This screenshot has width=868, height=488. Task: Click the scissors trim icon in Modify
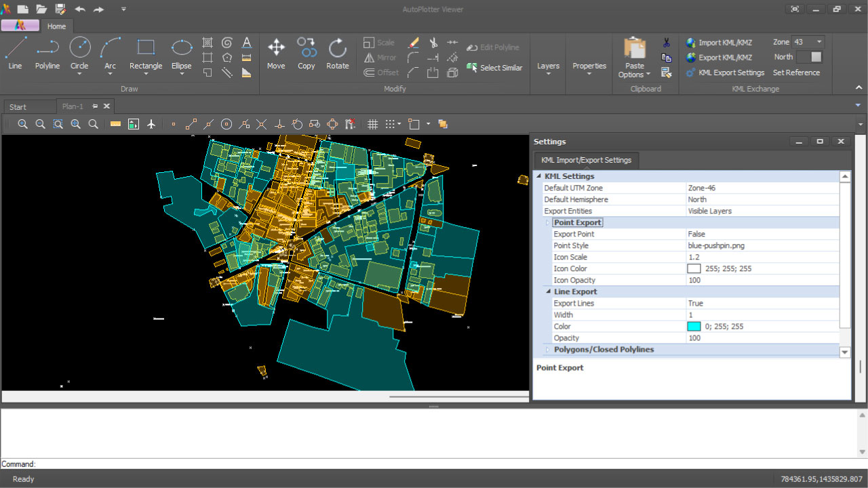433,42
